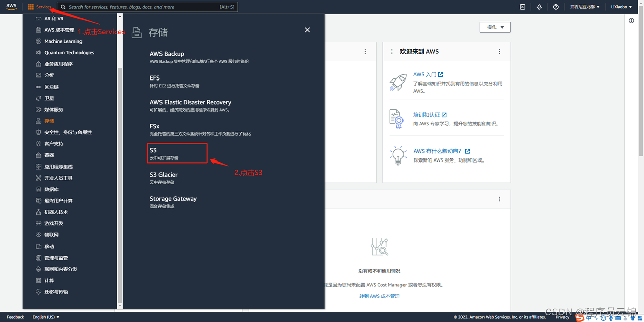Open AWS Elastic Disaster Recovery
This screenshot has width=644, height=322.
pos(190,102)
